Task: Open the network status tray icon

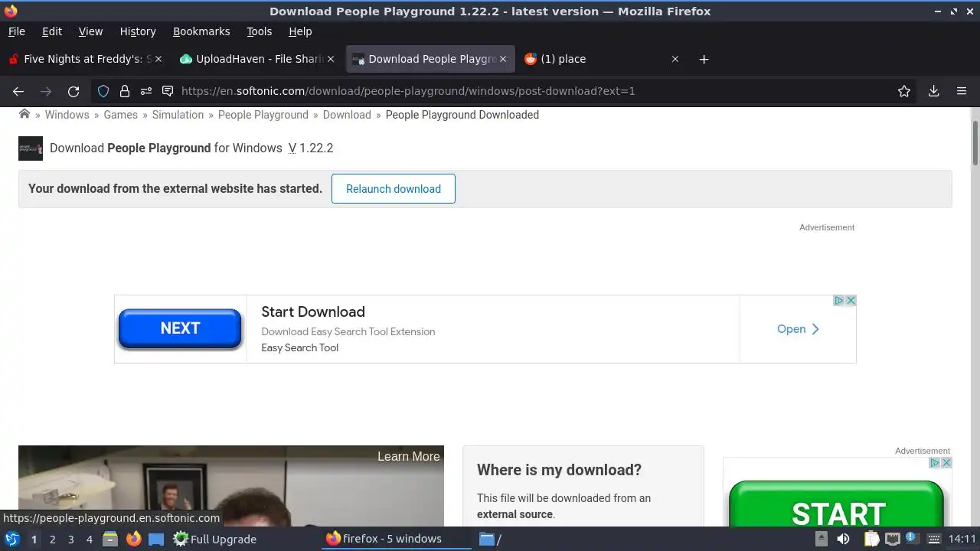Action: (x=892, y=539)
